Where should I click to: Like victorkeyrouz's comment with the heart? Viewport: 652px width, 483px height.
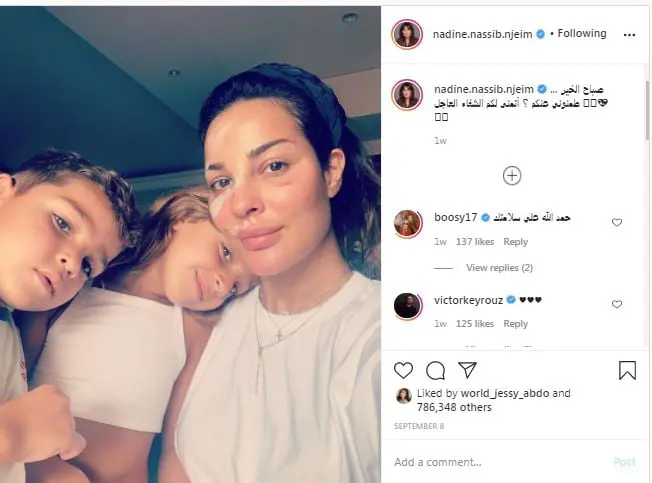617,304
